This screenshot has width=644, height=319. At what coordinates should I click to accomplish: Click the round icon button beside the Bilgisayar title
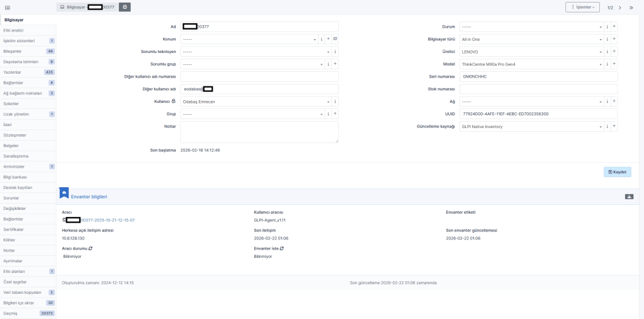pos(125,7)
